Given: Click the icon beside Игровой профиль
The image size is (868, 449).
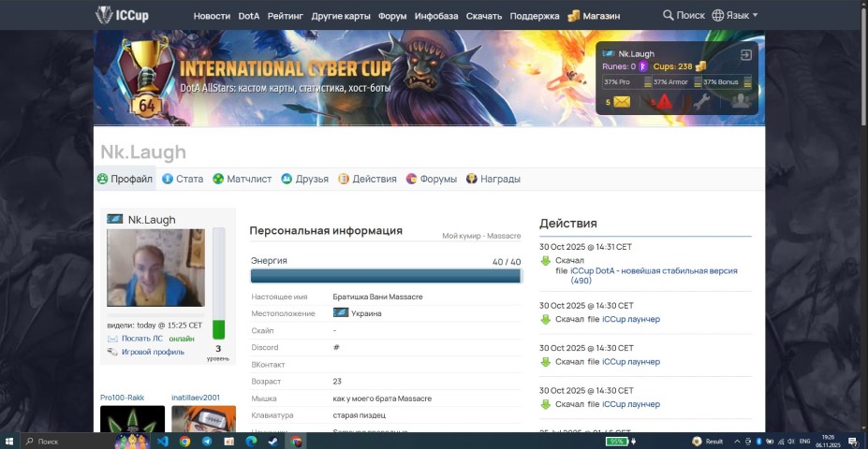Looking at the screenshot, I should 112,352.
